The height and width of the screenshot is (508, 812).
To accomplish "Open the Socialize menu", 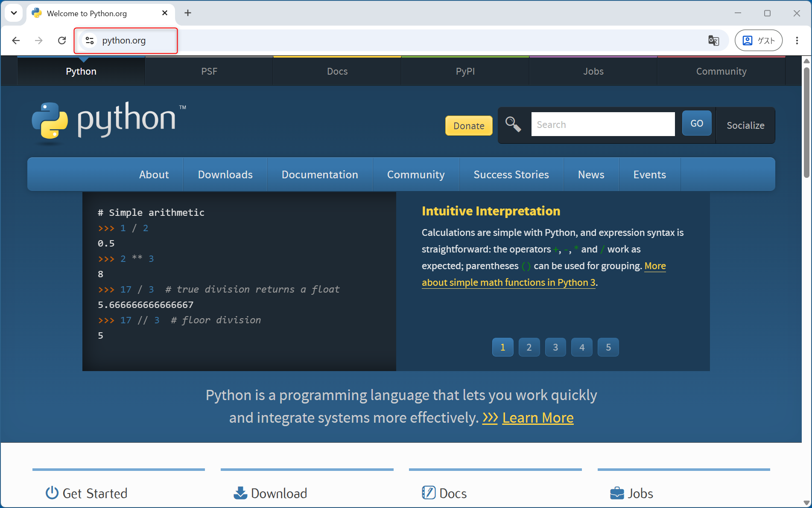I will (x=745, y=125).
